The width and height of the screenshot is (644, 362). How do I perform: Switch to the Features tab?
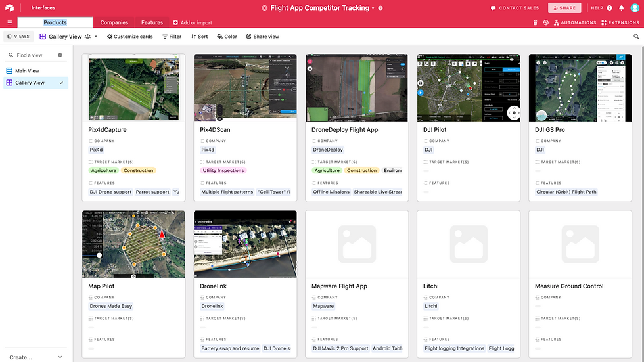click(152, 22)
